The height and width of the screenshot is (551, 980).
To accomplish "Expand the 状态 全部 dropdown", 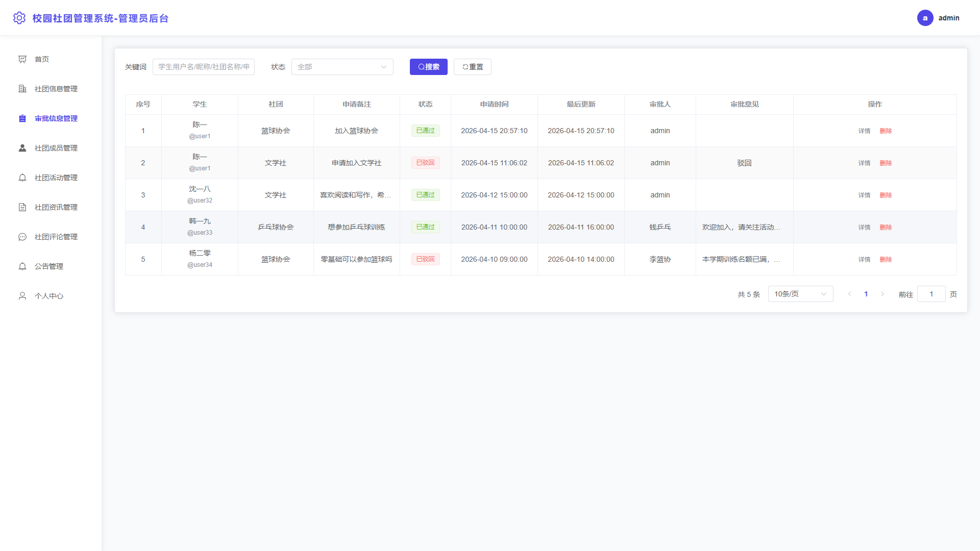I will pyautogui.click(x=342, y=67).
